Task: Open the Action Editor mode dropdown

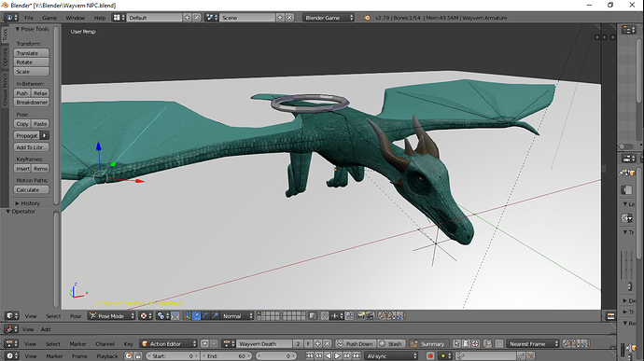Action: [x=168, y=344]
